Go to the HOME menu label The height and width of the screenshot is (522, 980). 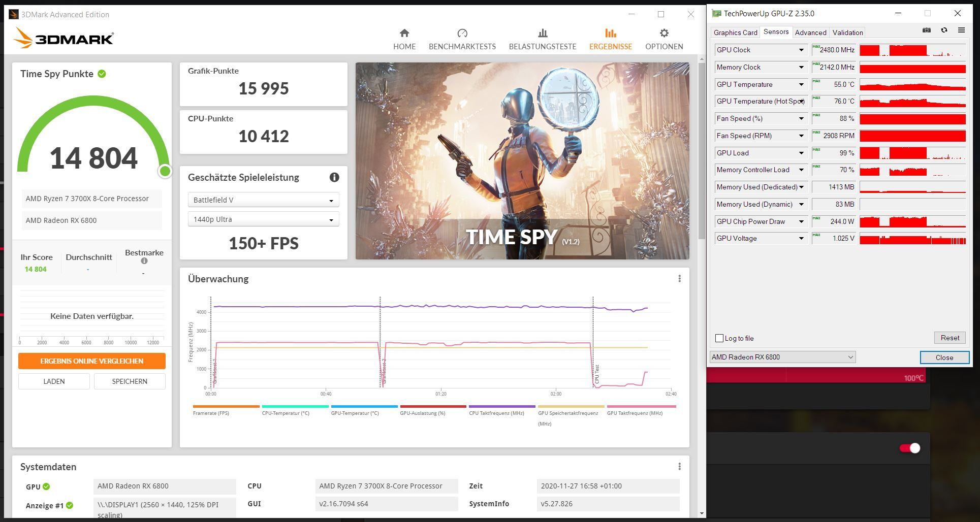(404, 46)
